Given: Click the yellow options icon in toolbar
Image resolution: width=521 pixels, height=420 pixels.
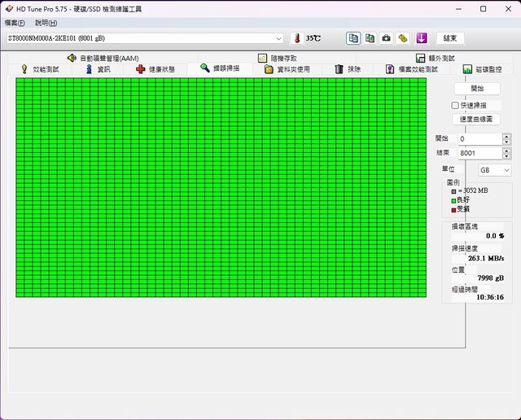Looking at the screenshot, I should click(x=402, y=38).
